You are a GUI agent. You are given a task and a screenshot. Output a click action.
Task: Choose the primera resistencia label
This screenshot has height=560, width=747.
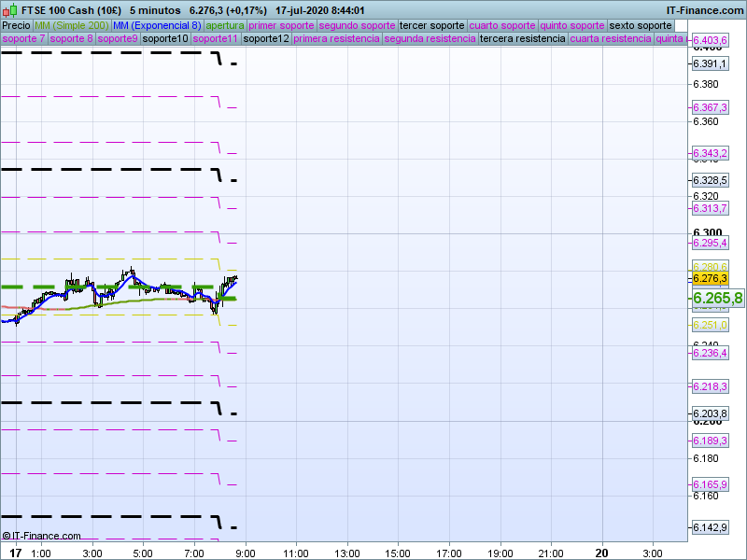pos(336,38)
